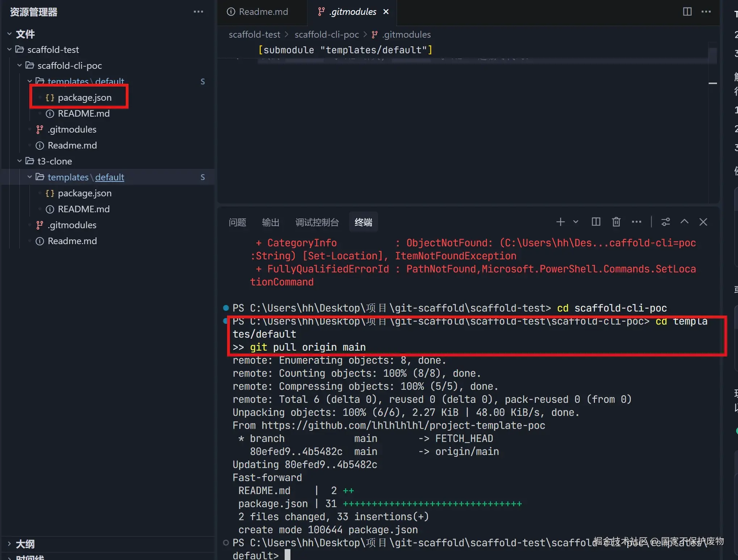Close the .gitmodules editor tab
This screenshot has width=738, height=560.
point(386,12)
